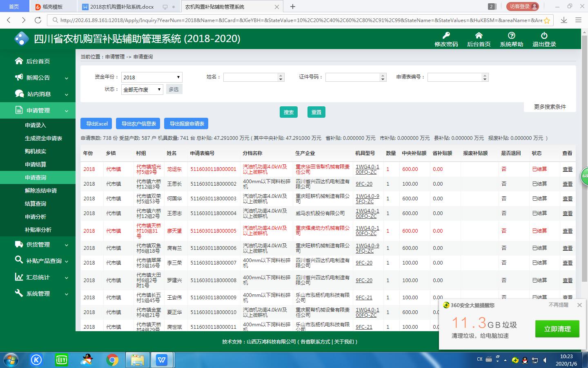Open the 补贴率分析 submenu item
Viewport: 588px width, 368px height.
click(x=38, y=230)
